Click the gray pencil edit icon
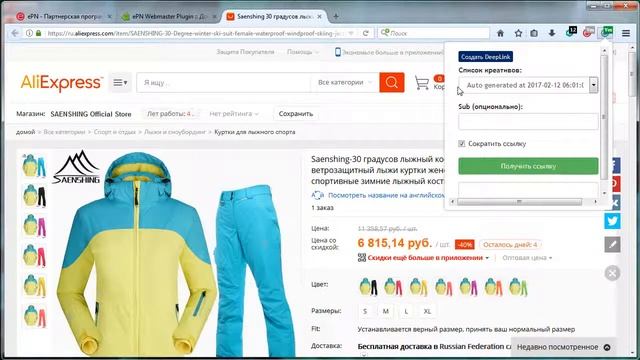Screen dimensions: 640x360 click(x=612, y=244)
